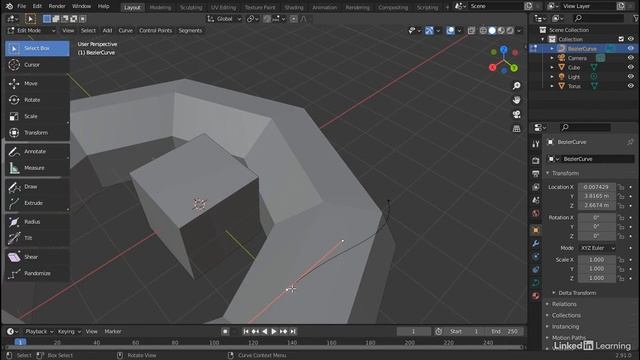This screenshot has width=640, height=360.
Task: Hide the Cube object in outliner
Action: tap(631, 67)
